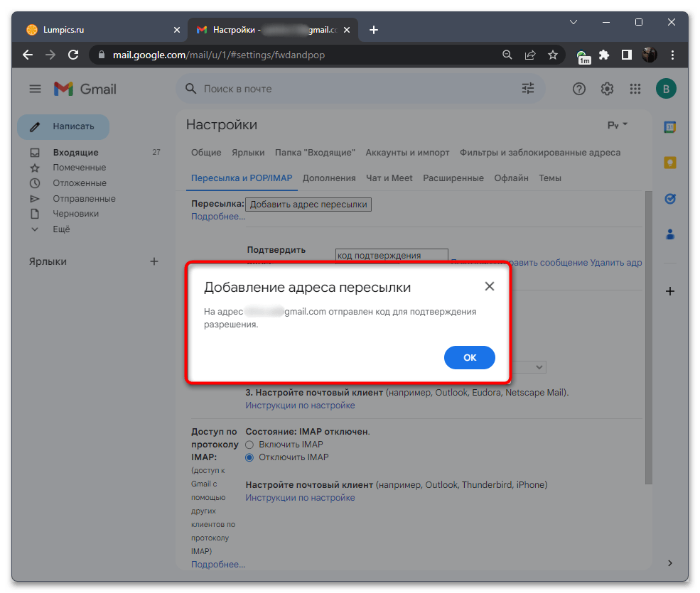Switch to Папка "Входящие" tab
700x593 pixels.
[x=315, y=153]
